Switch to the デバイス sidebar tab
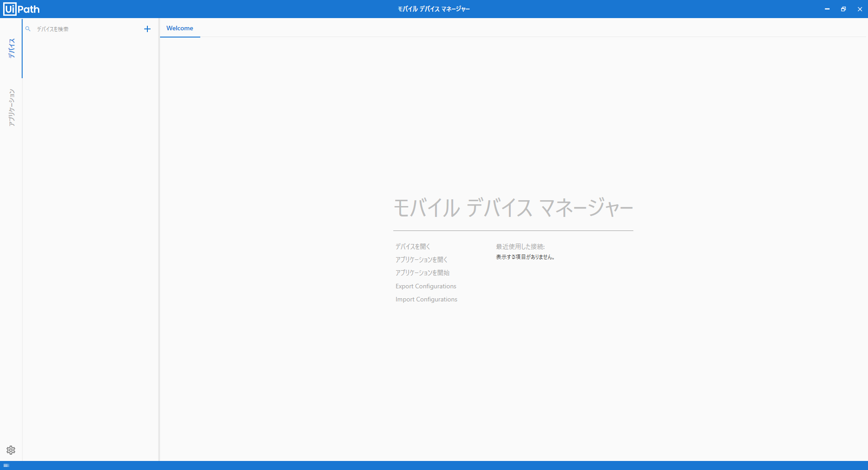Image resolution: width=868 pixels, height=470 pixels. click(11, 48)
